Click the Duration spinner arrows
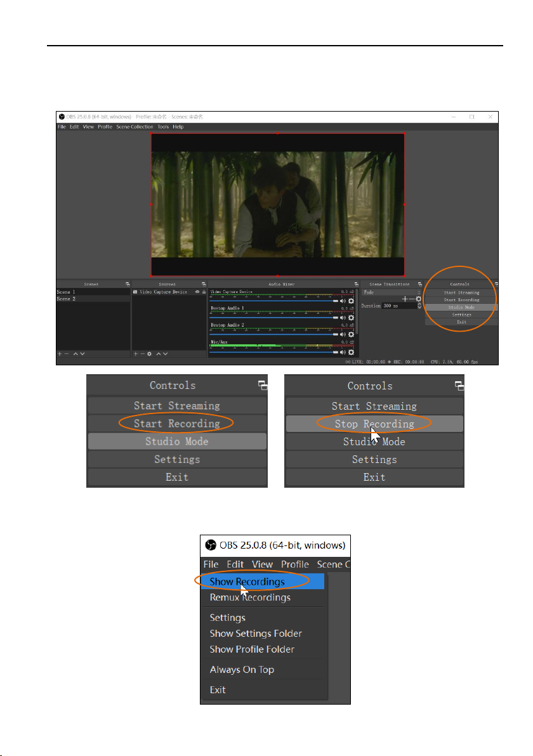The width and height of the screenshot is (533, 756). tap(419, 306)
